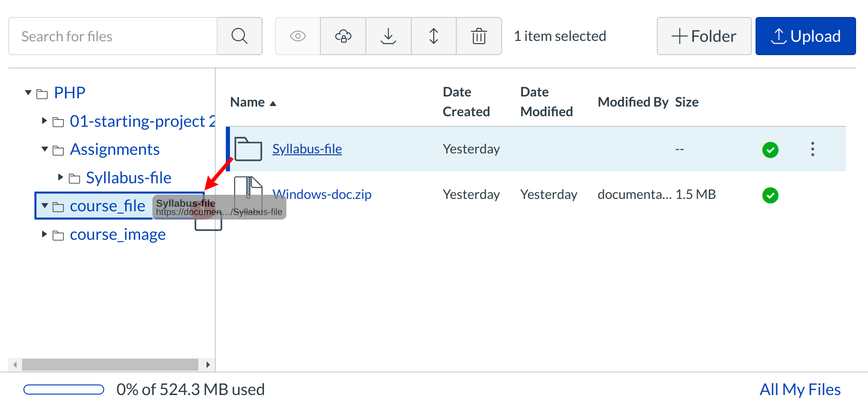
Task: Click the search magnifier button
Action: 239,36
